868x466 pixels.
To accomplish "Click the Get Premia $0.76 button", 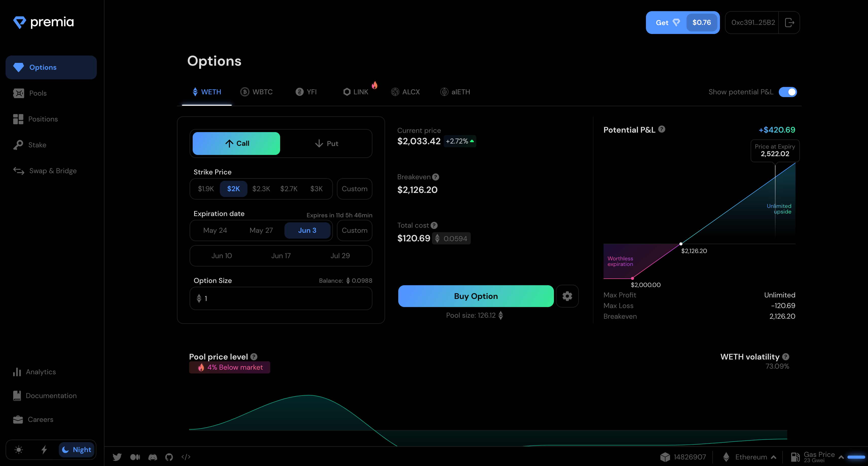I will coord(682,23).
